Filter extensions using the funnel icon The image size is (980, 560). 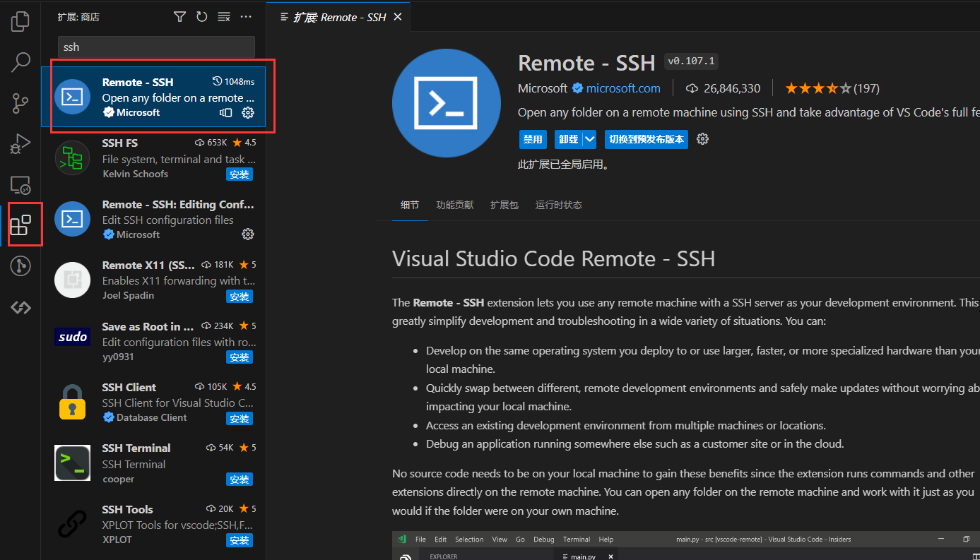179,16
